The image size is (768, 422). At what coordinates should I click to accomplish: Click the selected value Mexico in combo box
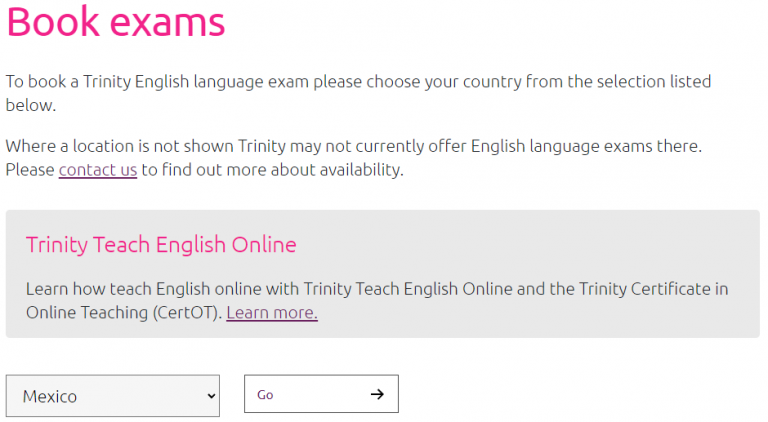click(x=50, y=397)
